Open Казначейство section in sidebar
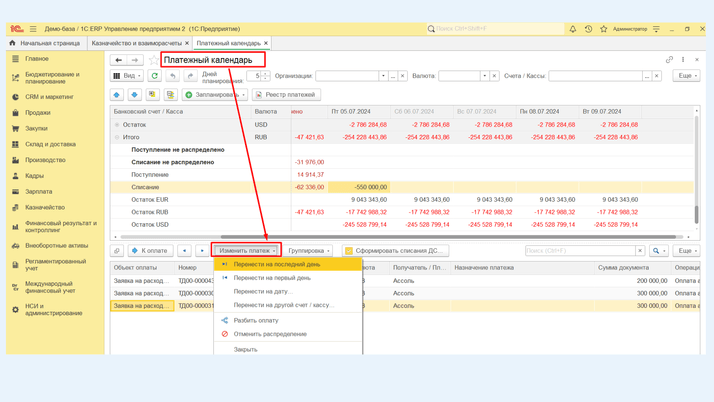Viewport: 714px width, 402px height. click(x=45, y=207)
